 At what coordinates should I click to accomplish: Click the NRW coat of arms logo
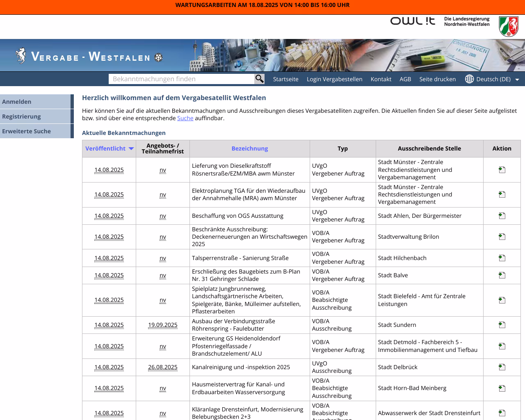coord(509,26)
